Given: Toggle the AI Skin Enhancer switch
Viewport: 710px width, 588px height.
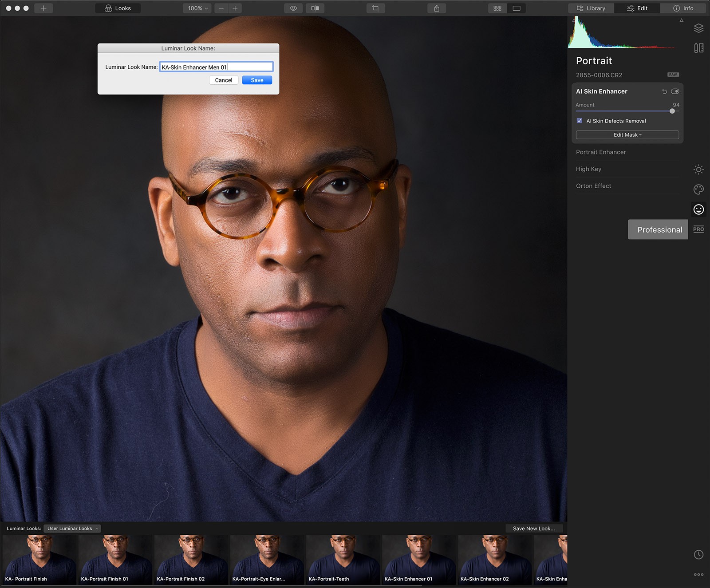Looking at the screenshot, I should coord(675,91).
